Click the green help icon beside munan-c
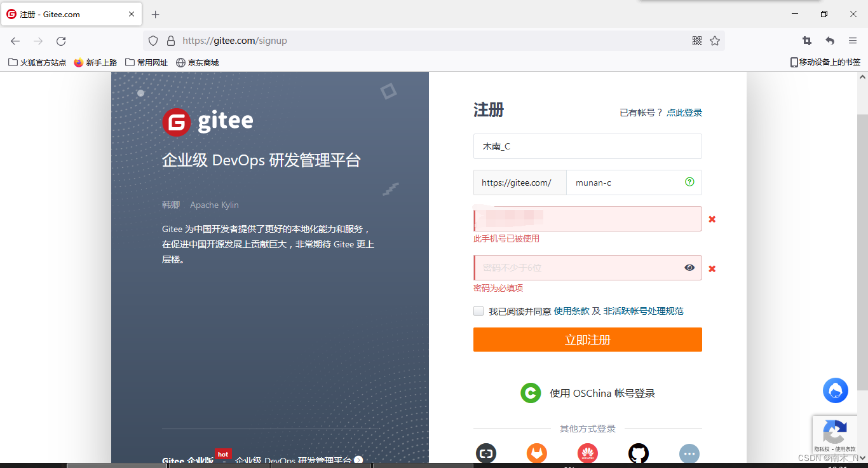The width and height of the screenshot is (868, 468). 689,182
